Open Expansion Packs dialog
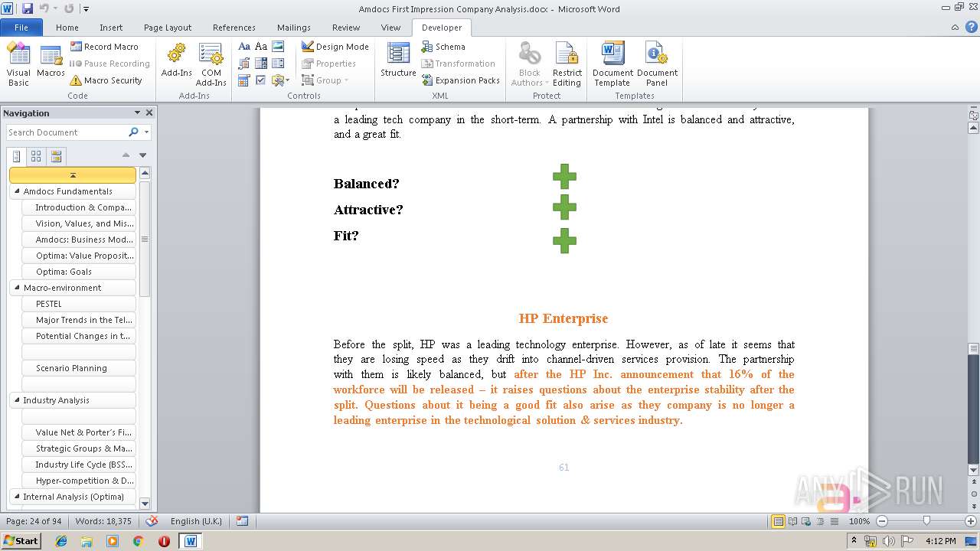Screen dimensions: 980x551 (460, 80)
